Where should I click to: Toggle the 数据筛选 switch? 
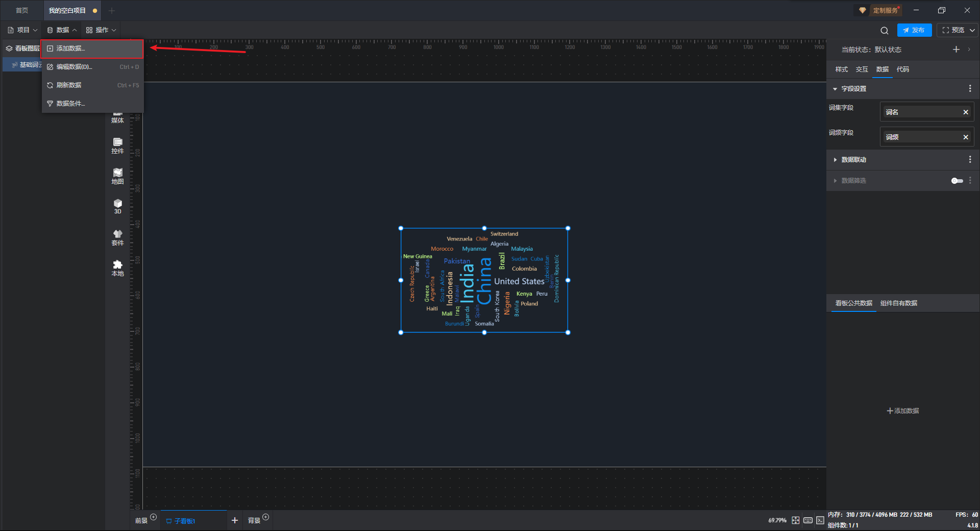point(957,181)
